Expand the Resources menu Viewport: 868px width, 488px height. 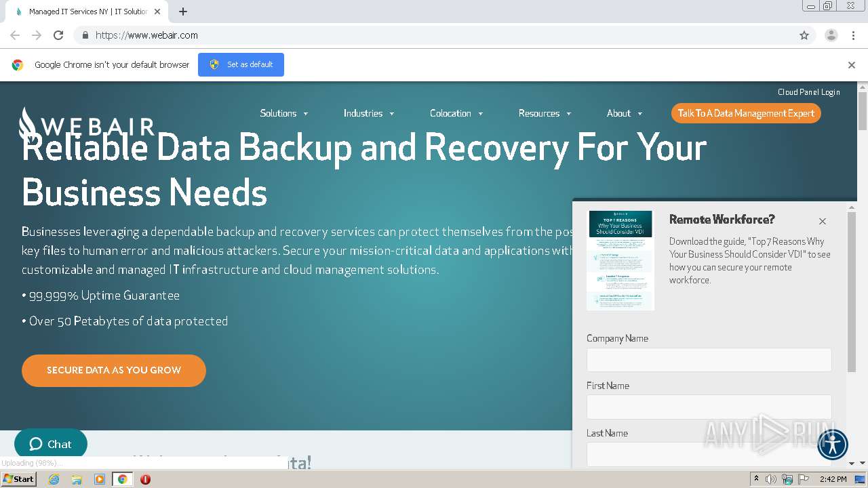(545, 113)
